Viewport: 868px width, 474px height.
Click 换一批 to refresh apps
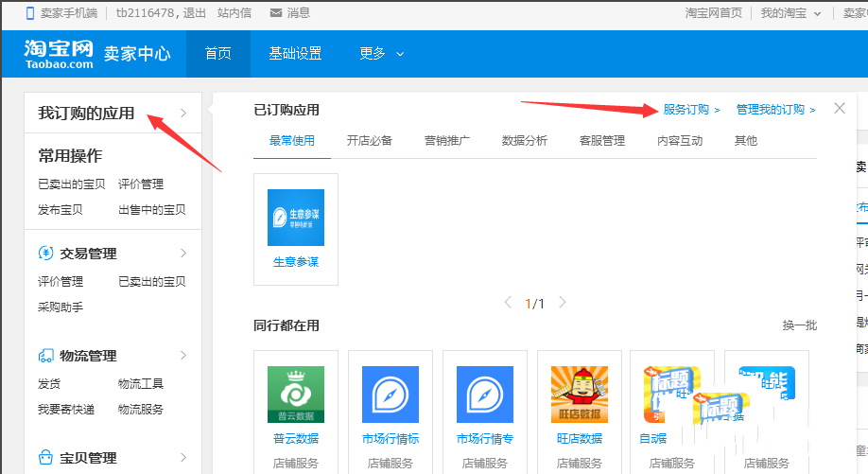tap(800, 325)
